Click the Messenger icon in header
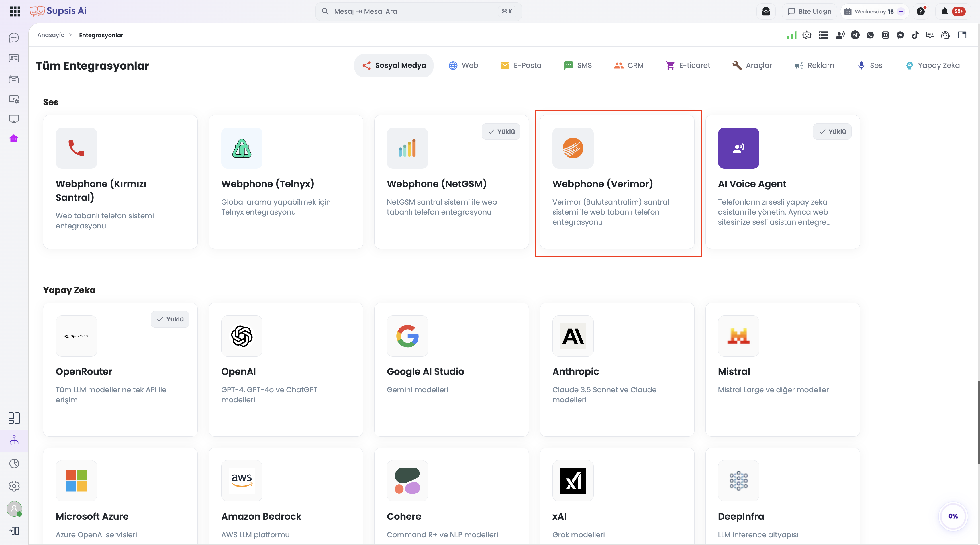The width and height of the screenshot is (980, 545). tap(901, 35)
